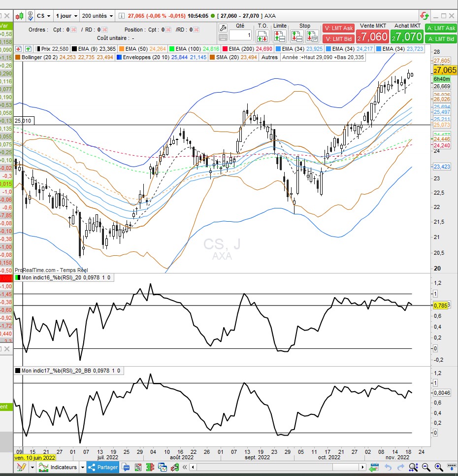
Task: Expand the Indicateurs dropdown arrow
Action: click(x=83, y=467)
